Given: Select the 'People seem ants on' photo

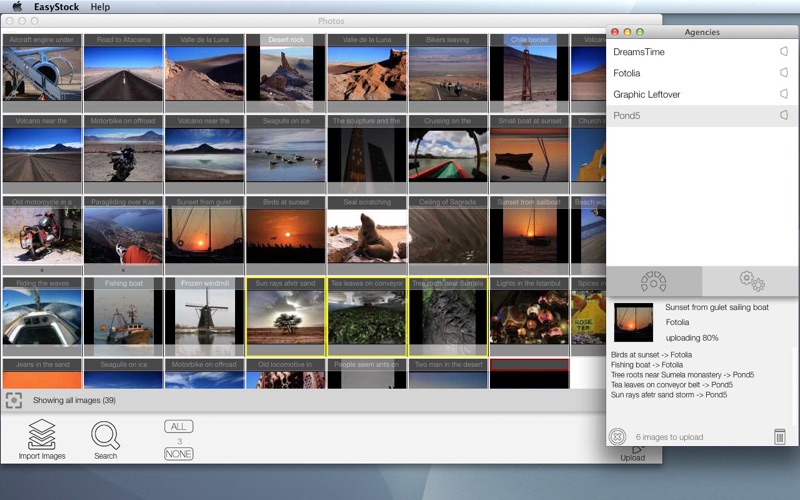Looking at the screenshot, I should (366, 373).
